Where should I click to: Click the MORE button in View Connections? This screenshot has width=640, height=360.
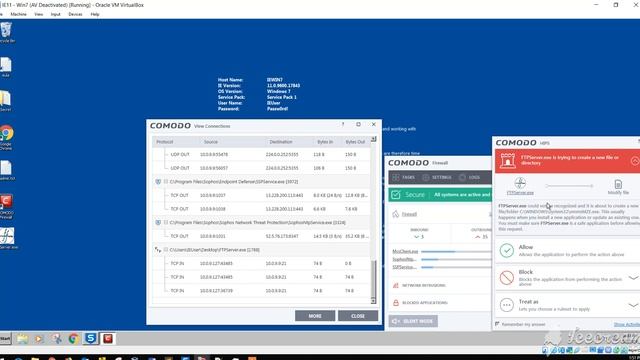[x=315, y=316]
